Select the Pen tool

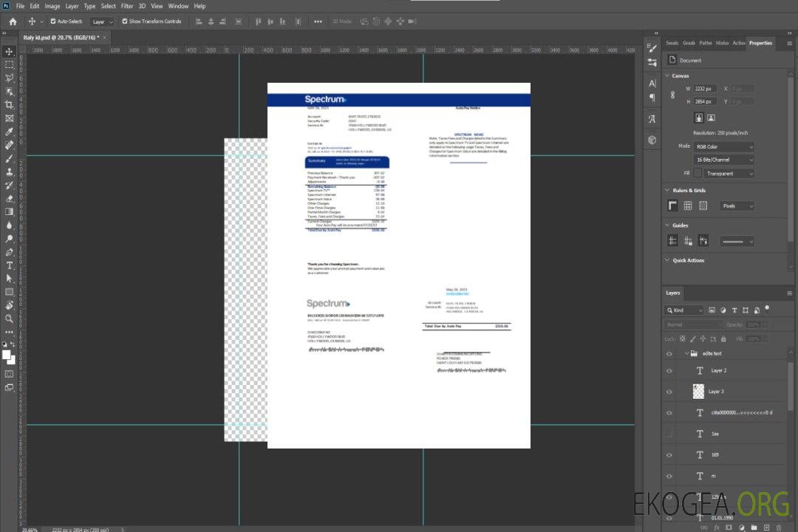[x=9, y=252]
